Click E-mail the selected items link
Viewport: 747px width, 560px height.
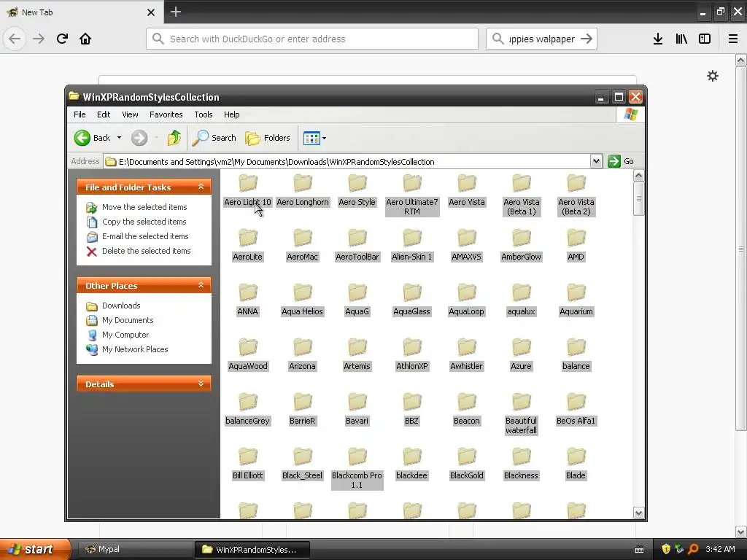145,236
